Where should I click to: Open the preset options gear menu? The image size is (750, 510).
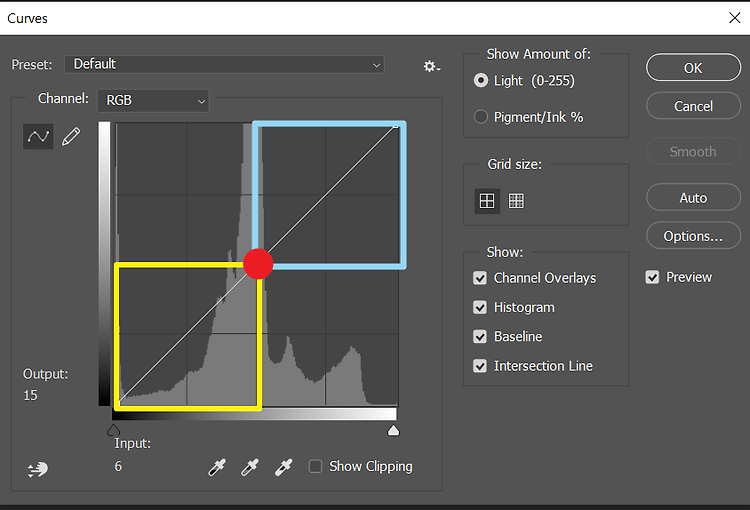431,66
